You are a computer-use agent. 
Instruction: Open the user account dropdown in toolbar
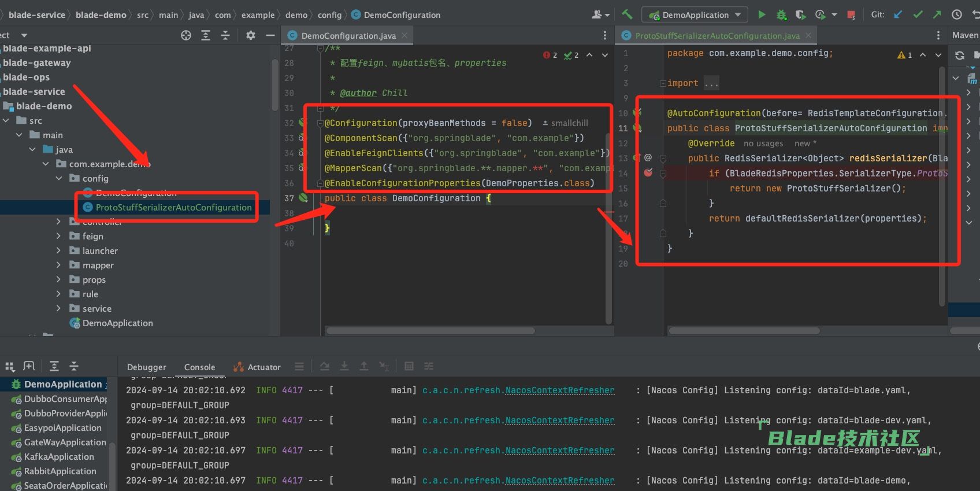pyautogui.click(x=601, y=14)
